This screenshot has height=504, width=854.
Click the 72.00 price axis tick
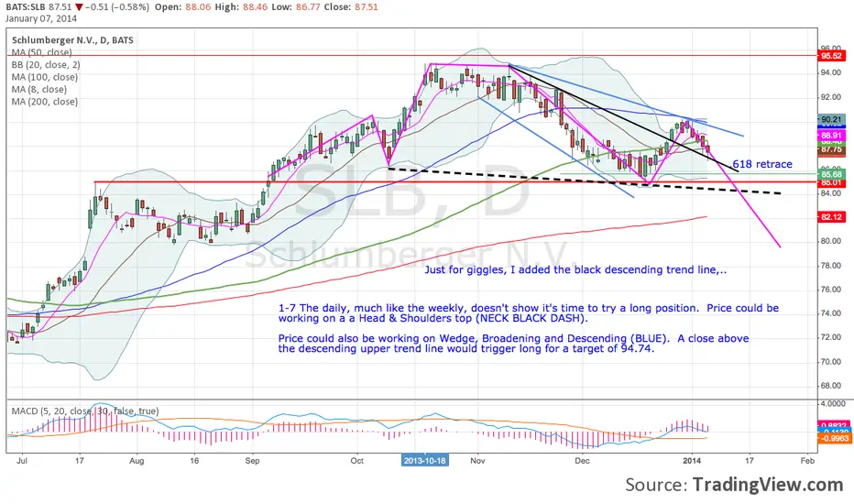831,337
